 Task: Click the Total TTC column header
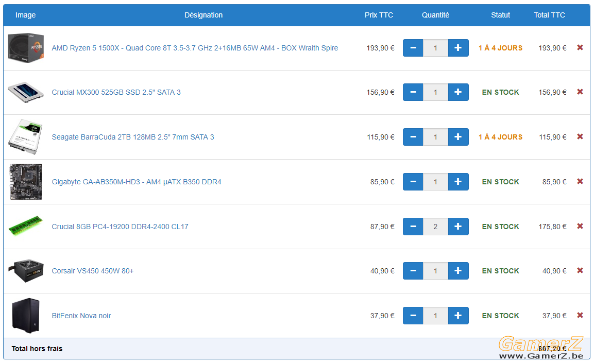[549, 15]
